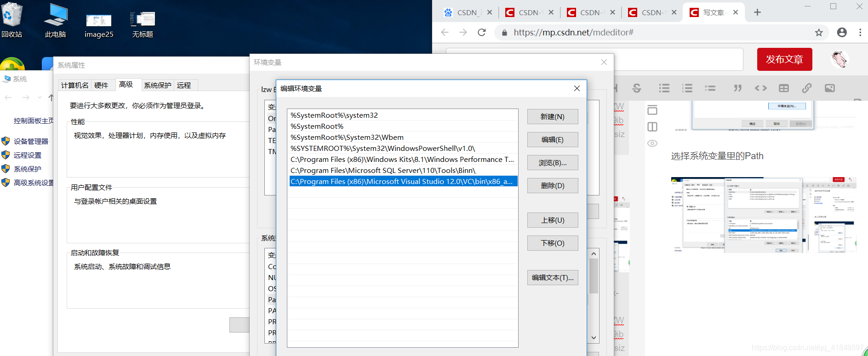Move selected entry down with 下移(O)
868x356 pixels.
pos(553,243)
